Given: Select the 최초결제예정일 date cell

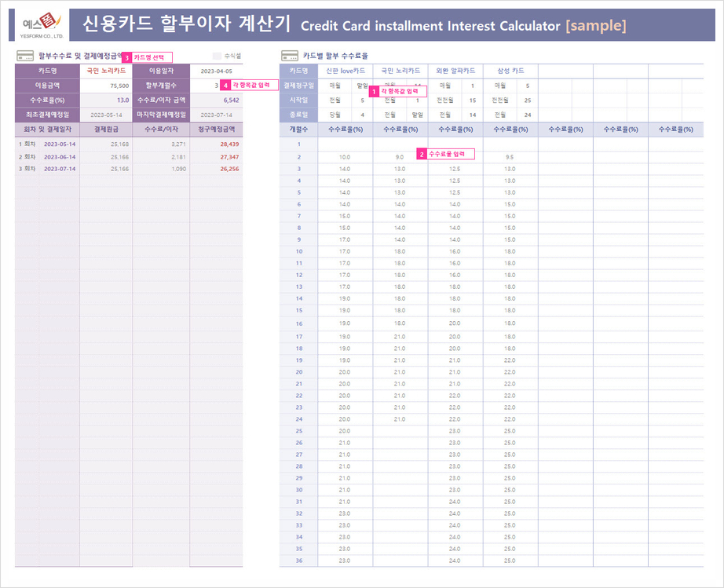Looking at the screenshot, I should [106, 115].
